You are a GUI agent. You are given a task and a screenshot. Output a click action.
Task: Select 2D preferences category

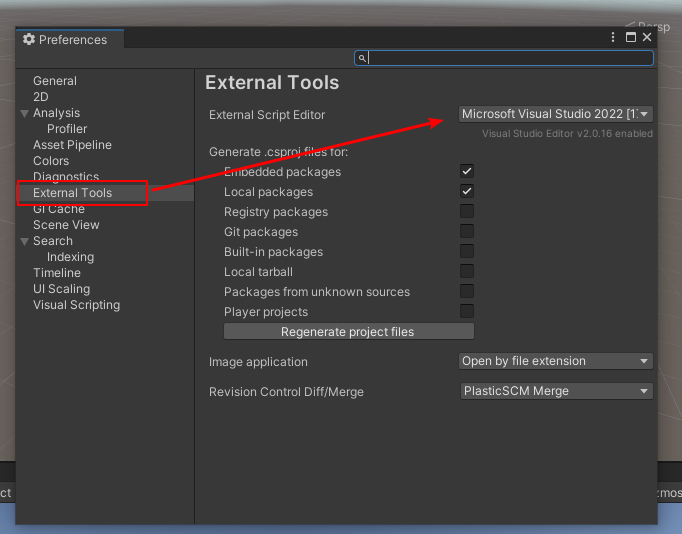(41, 97)
